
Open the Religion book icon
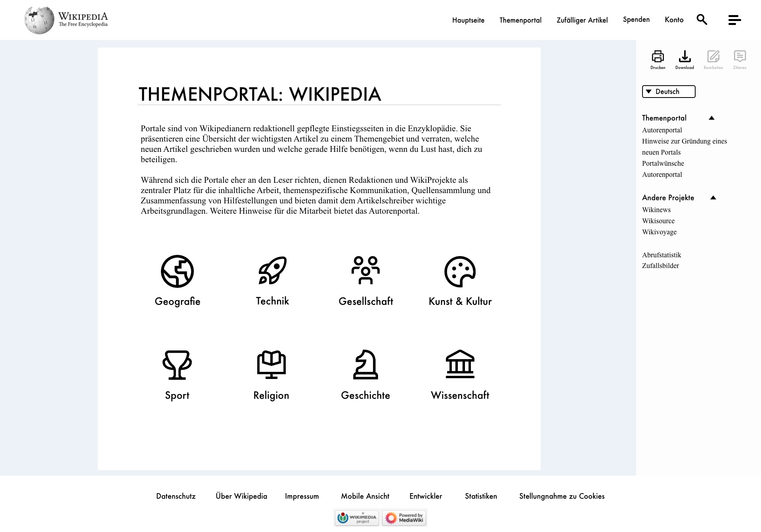272,364
